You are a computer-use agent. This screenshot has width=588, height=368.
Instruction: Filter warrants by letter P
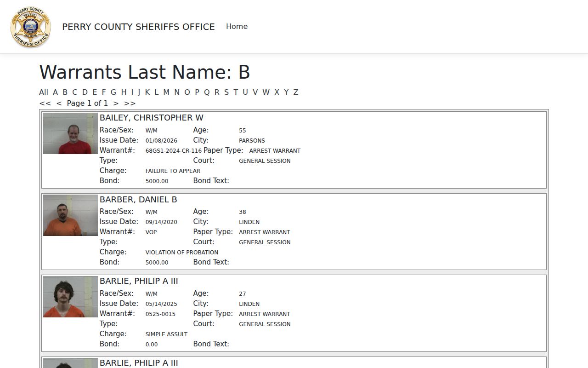click(197, 92)
